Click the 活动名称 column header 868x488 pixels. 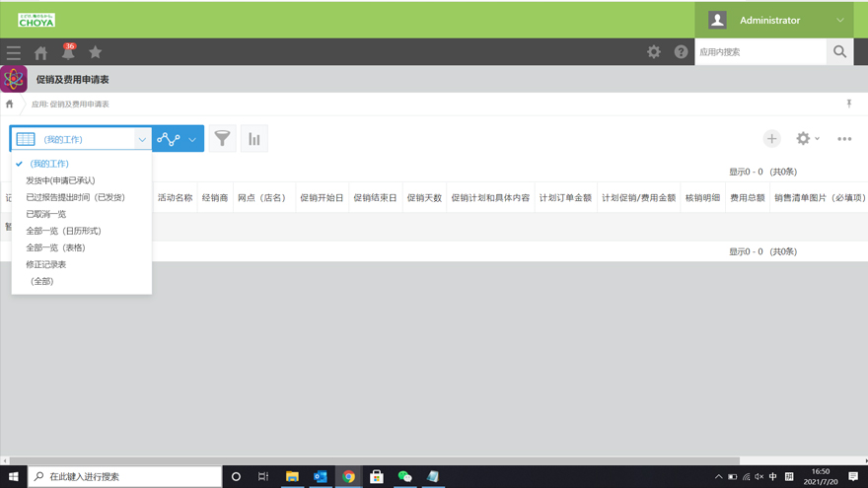(175, 197)
